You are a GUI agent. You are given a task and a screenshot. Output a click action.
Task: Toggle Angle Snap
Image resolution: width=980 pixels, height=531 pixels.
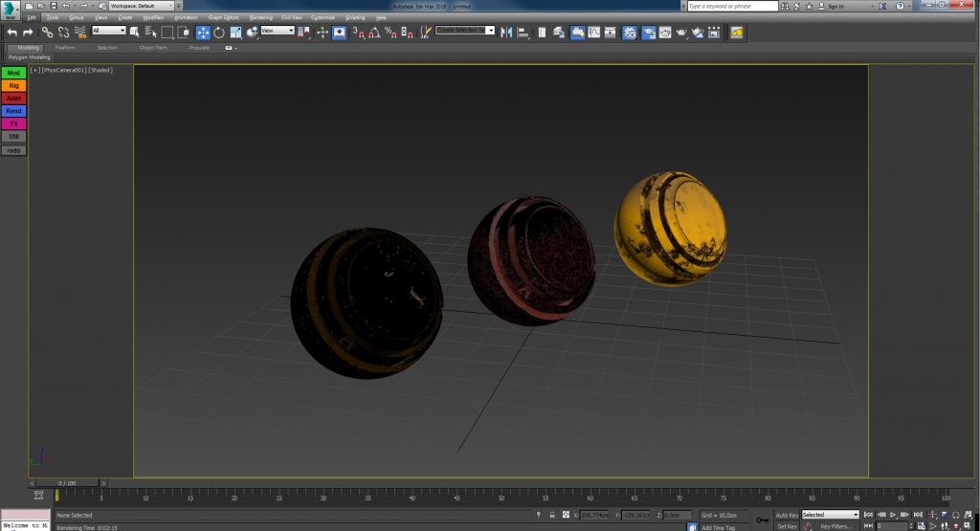click(x=374, y=33)
